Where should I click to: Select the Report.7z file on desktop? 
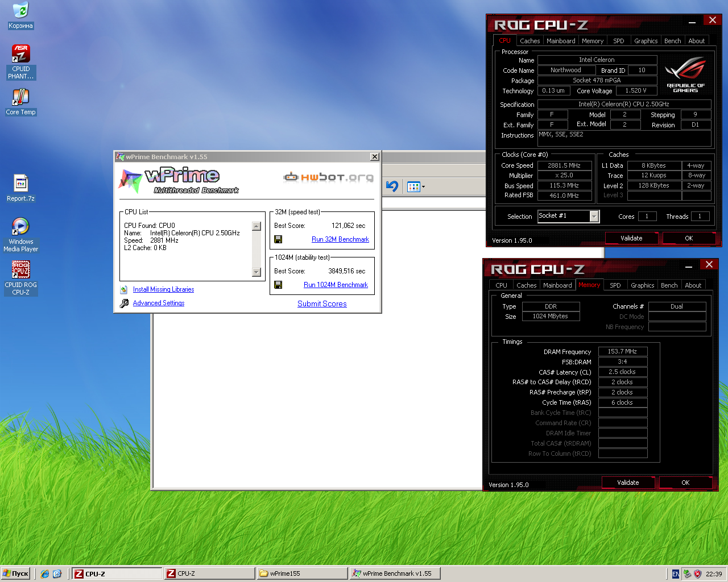point(20,188)
